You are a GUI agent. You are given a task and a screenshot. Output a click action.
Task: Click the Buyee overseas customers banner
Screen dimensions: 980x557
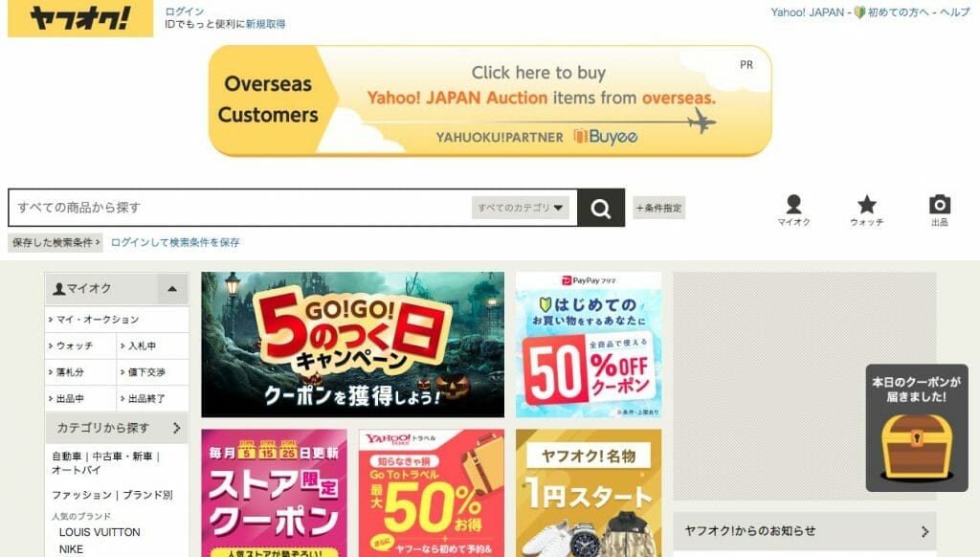point(490,100)
